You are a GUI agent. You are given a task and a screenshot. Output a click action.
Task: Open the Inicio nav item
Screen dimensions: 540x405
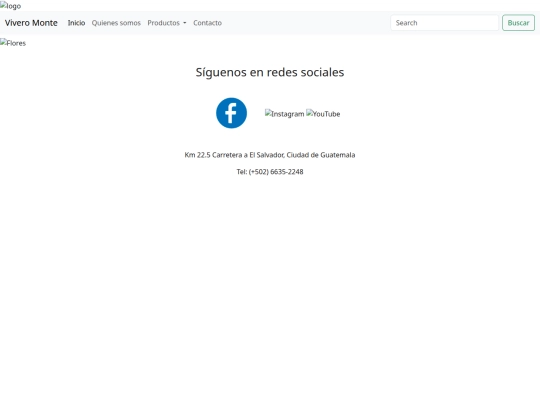[x=76, y=23]
